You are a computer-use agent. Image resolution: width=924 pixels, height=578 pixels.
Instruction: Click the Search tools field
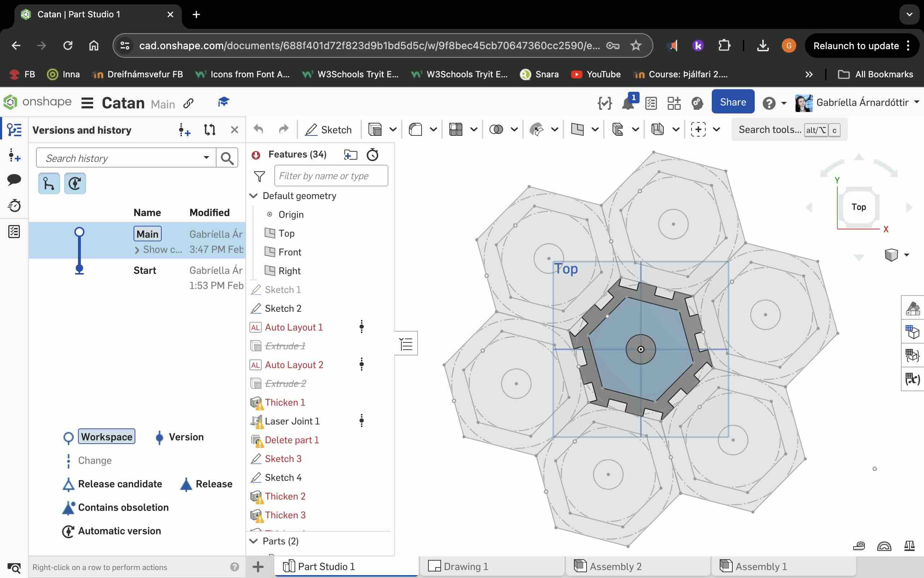tap(789, 130)
